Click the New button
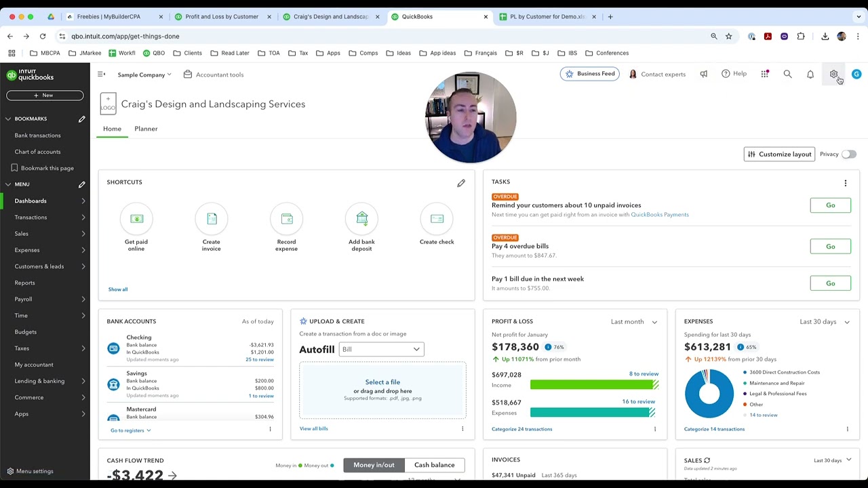 (45, 96)
